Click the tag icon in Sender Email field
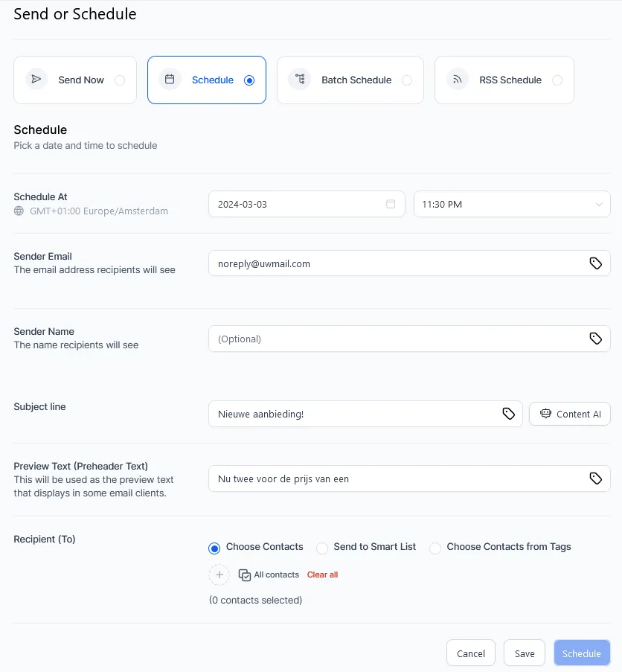This screenshot has width=622, height=672. [595, 263]
